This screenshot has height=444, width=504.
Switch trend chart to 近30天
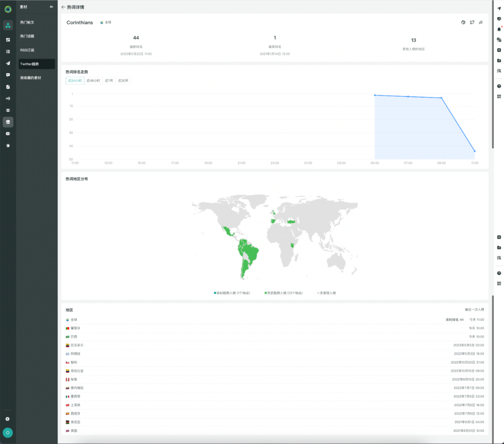click(123, 81)
